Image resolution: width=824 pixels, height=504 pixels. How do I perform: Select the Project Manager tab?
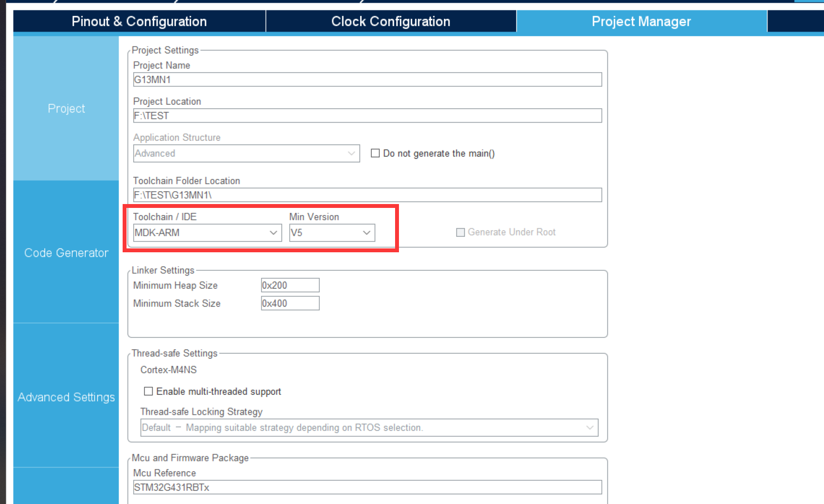[641, 22]
